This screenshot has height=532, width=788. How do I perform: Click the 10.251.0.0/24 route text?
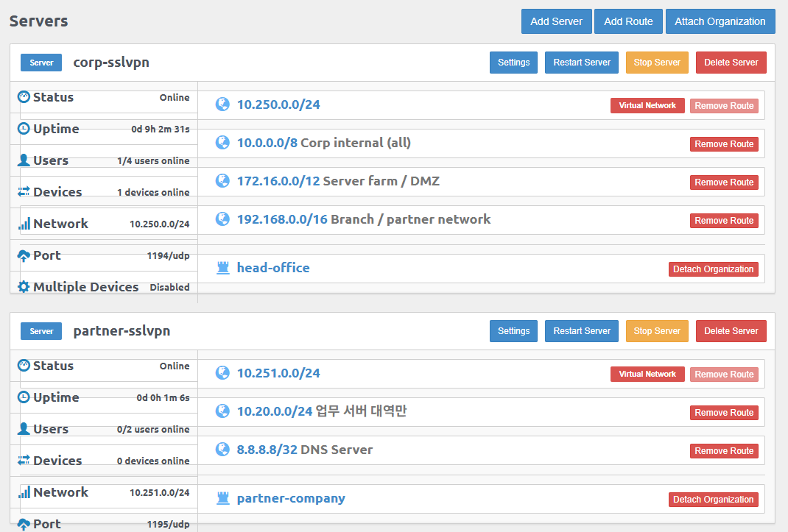click(x=278, y=373)
